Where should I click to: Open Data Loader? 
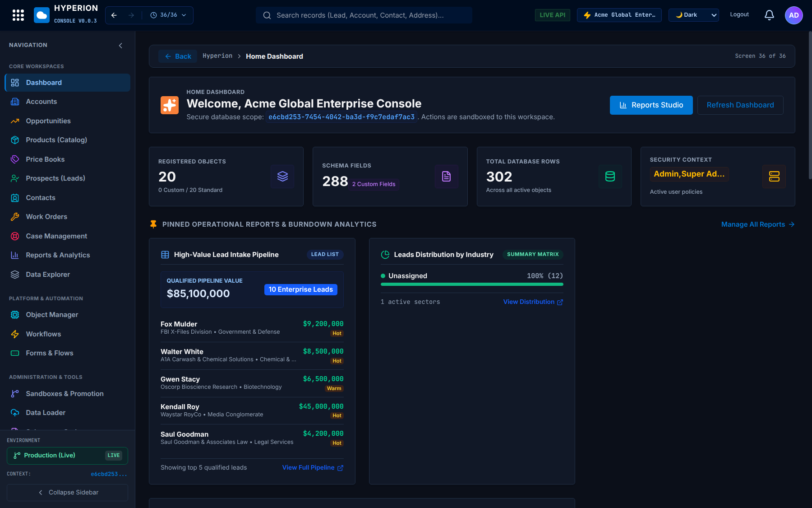(67, 413)
